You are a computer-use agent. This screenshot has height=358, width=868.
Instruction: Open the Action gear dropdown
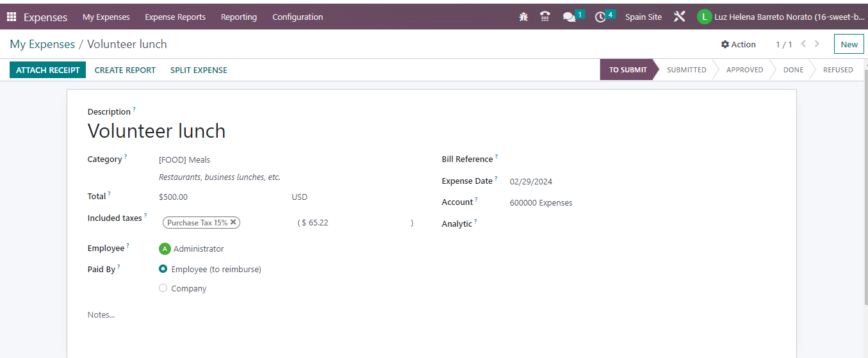(738, 44)
